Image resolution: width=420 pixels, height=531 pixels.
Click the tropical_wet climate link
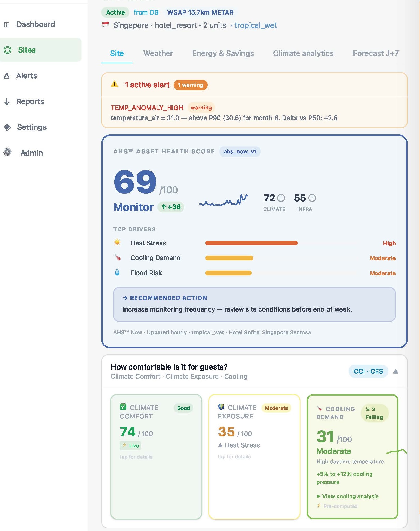click(x=256, y=25)
